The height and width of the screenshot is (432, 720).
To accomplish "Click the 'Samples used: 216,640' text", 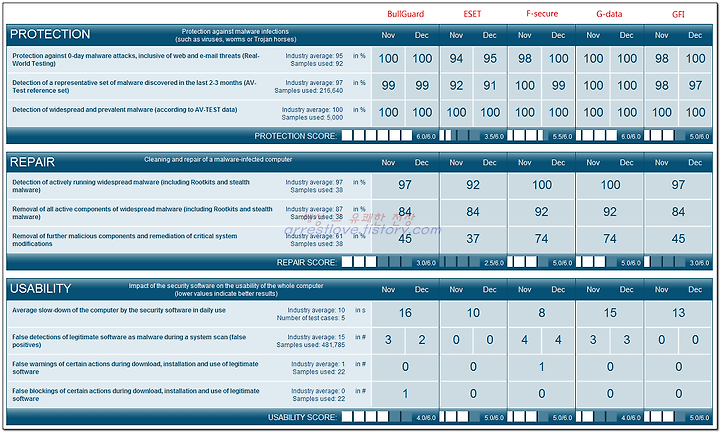I will (309, 90).
